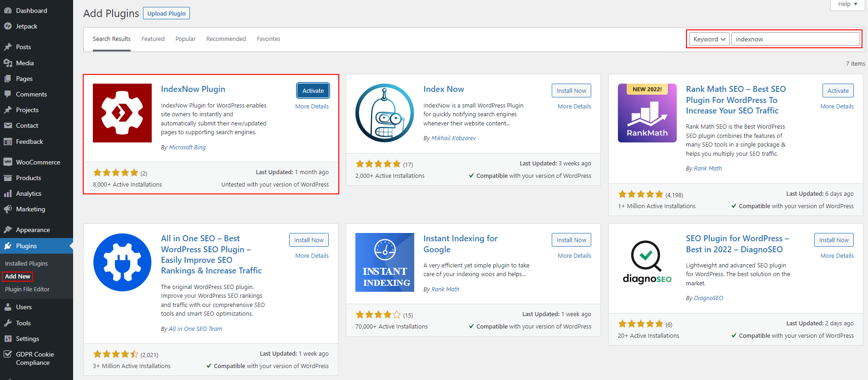Click the Projects pin icon
Screen dimensions: 868x380
[x=8, y=110]
